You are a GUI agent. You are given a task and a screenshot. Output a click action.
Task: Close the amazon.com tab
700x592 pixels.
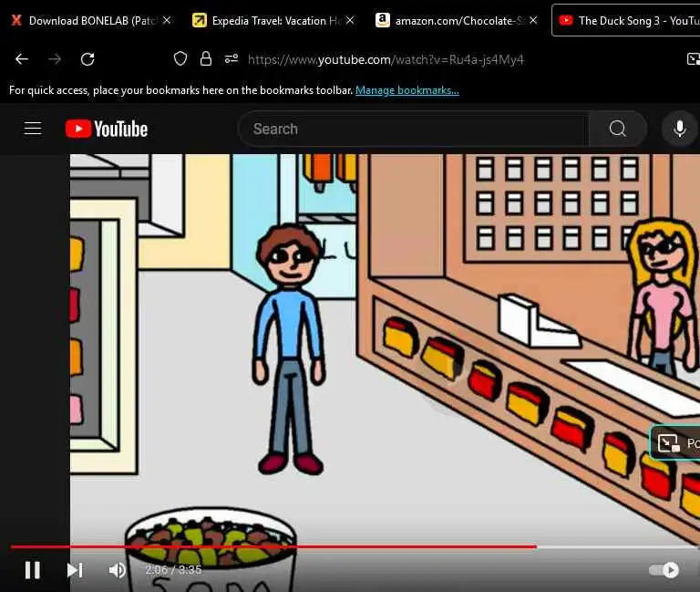(x=533, y=20)
